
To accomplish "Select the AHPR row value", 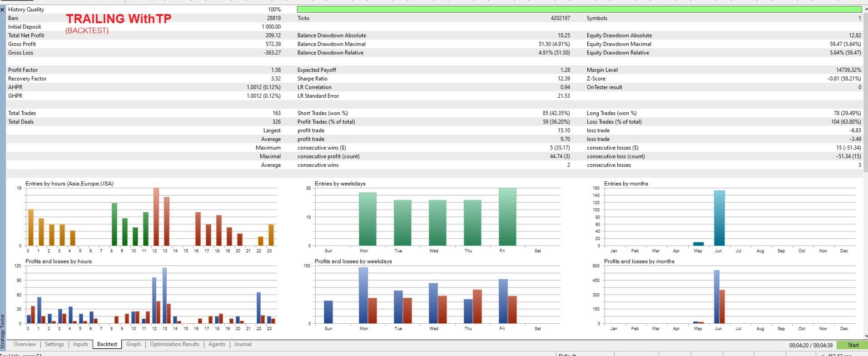I will tap(263, 87).
